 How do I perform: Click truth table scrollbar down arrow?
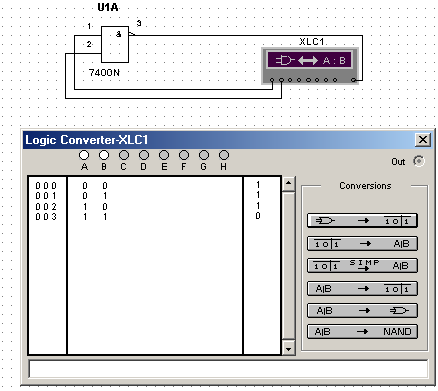pyautogui.click(x=288, y=348)
